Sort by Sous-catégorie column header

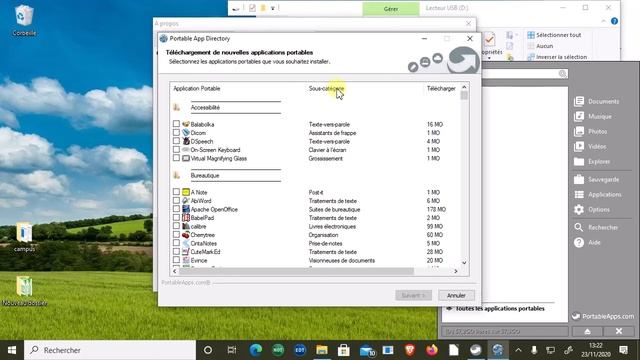[x=326, y=88]
